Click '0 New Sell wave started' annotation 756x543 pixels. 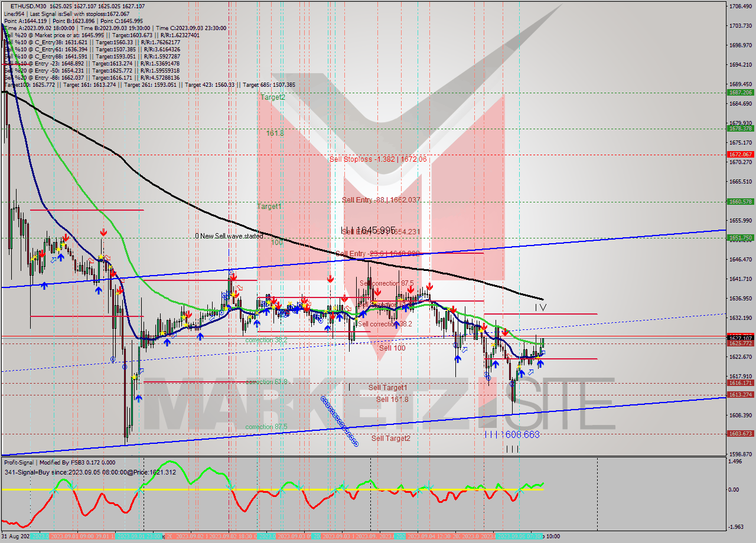229,236
